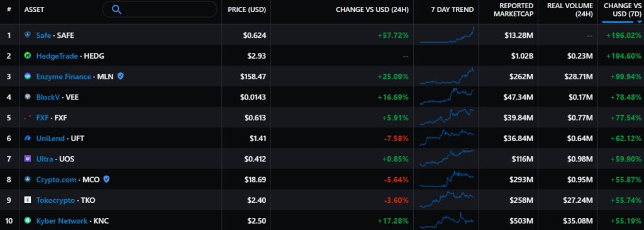The image size is (644, 230).
Task: Sort by Change vs USD (7D) header
Action: (622, 9)
